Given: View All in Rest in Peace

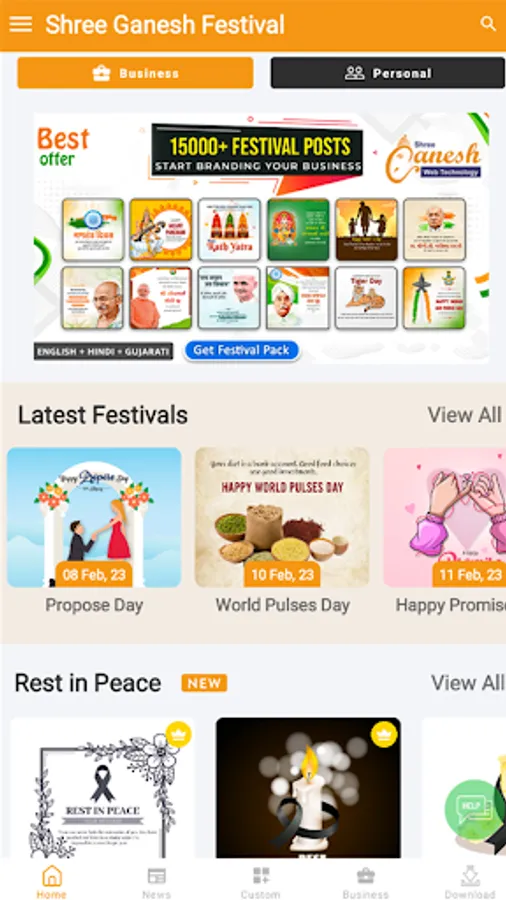Looking at the screenshot, I should (x=467, y=683).
